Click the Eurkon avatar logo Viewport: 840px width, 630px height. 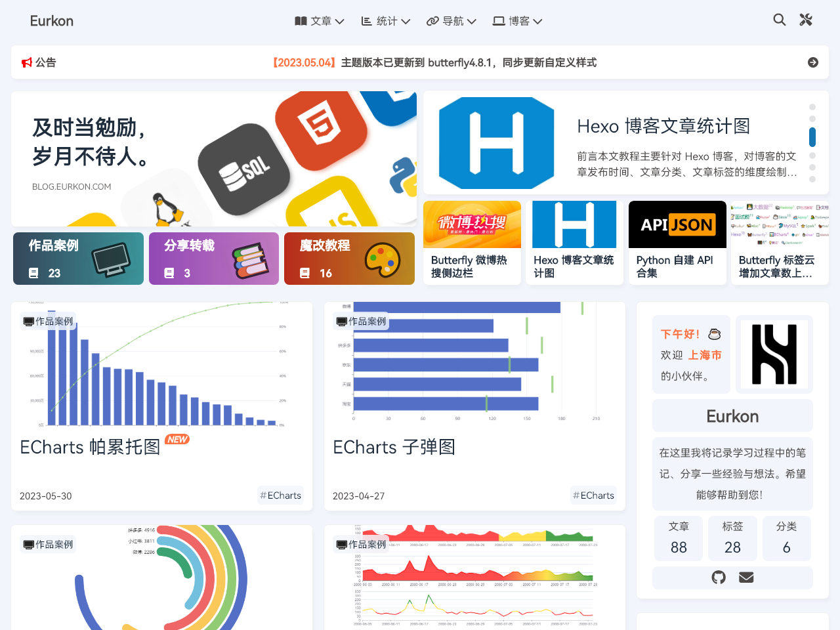774,354
